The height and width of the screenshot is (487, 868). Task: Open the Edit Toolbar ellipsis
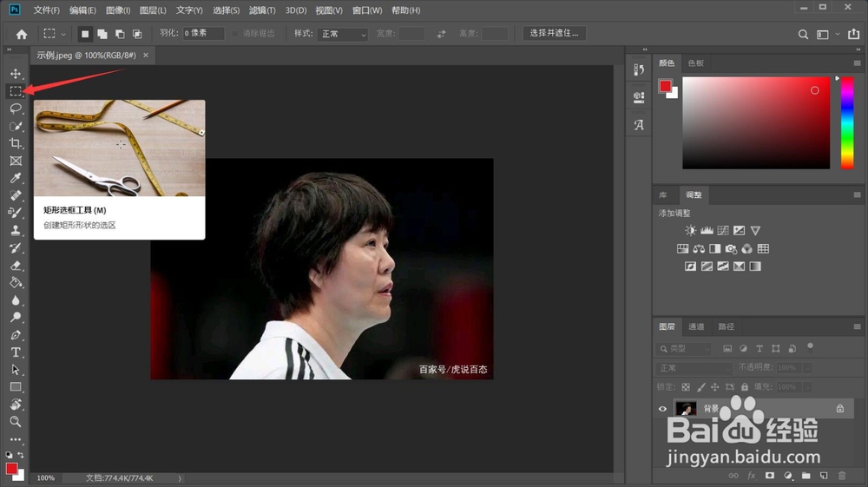coord(16,439)
